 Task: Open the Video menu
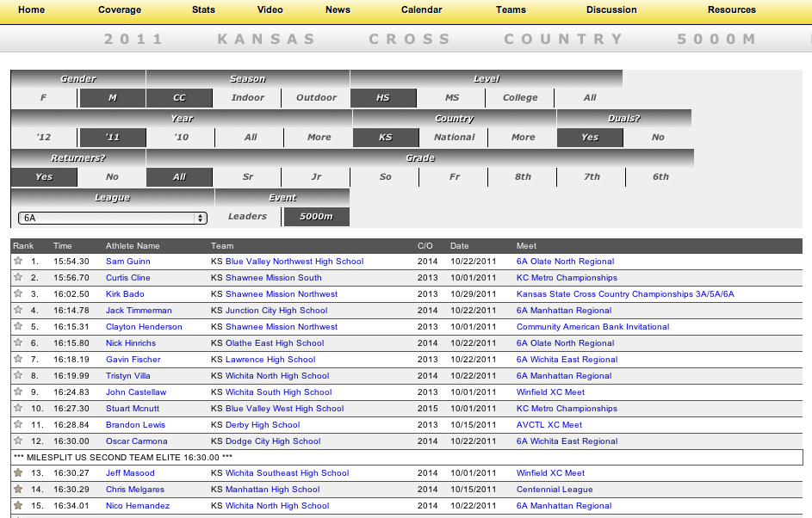tap(270, 9)
